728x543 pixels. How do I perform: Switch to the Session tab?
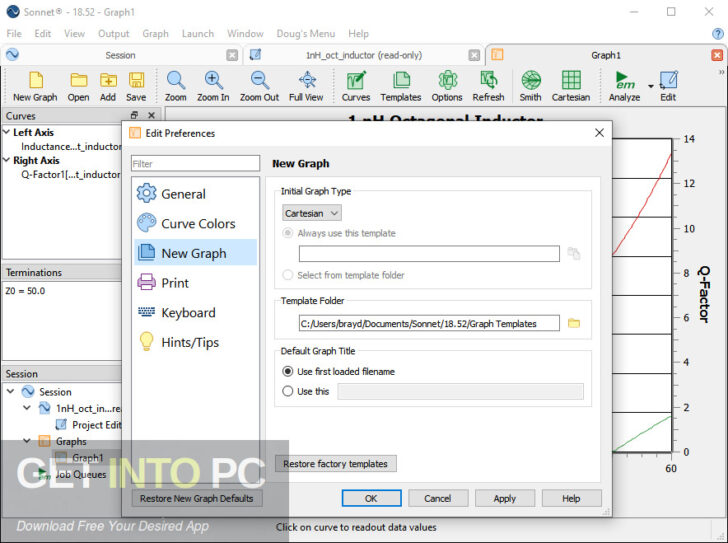[120, 55]
